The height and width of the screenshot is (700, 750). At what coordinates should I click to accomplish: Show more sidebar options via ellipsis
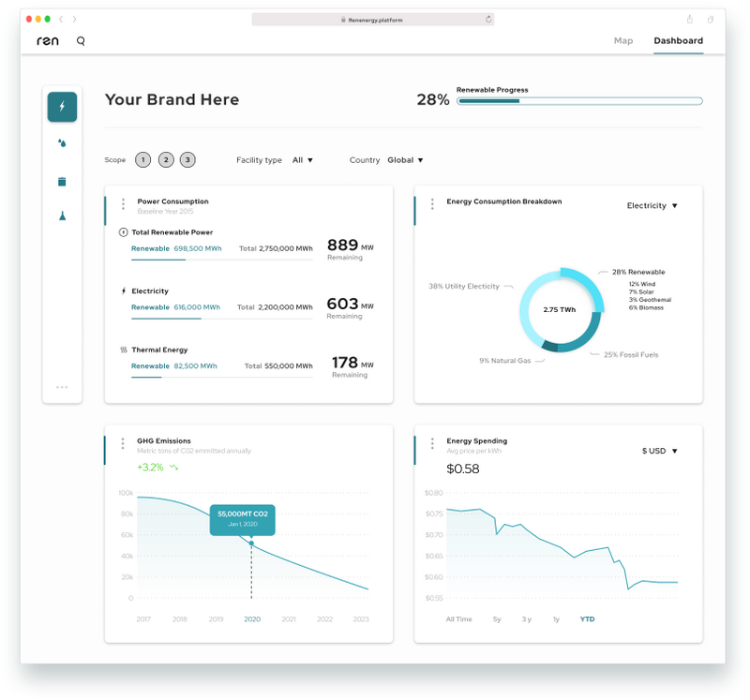click(x=62, y=387)
